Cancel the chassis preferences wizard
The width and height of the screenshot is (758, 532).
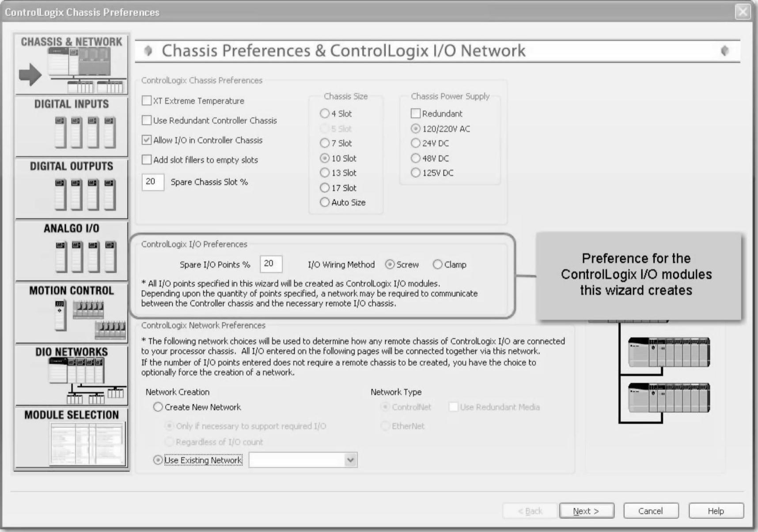pos(651,511)
